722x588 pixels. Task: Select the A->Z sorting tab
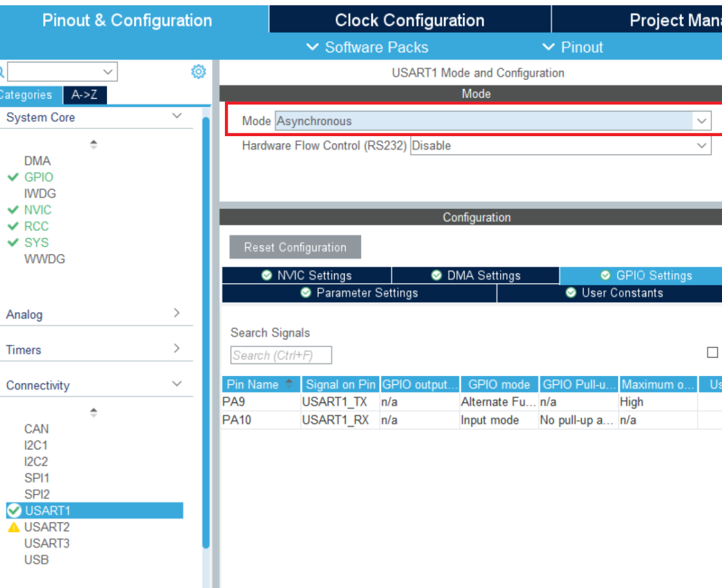pos(85,95)
